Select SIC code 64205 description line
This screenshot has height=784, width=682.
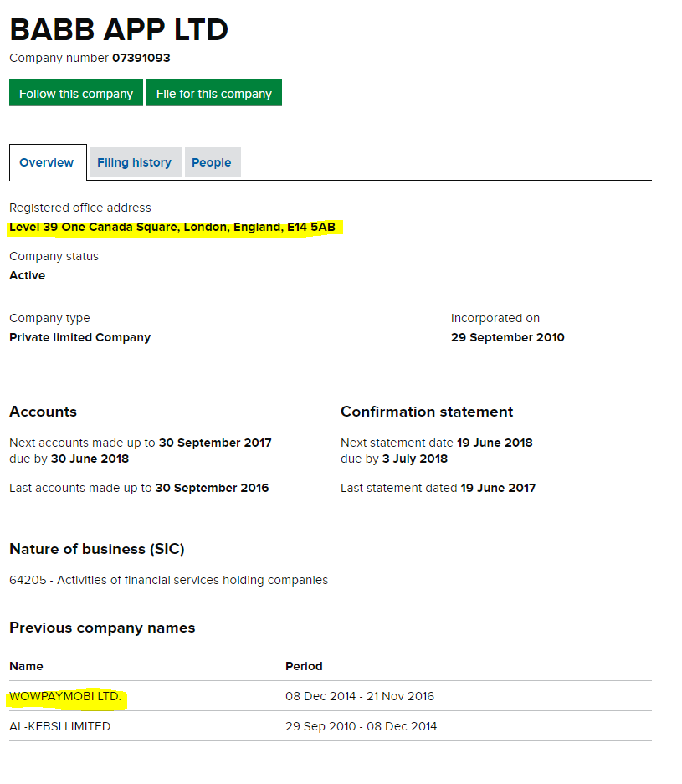(168, 580)
